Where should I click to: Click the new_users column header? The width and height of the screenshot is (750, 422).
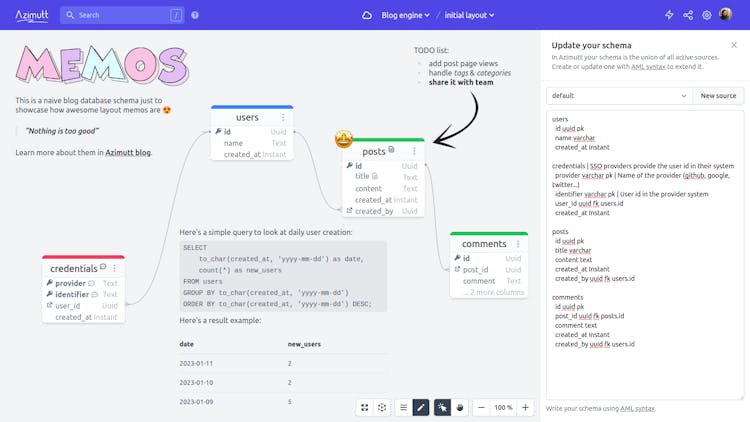click(x=304, y=344)
